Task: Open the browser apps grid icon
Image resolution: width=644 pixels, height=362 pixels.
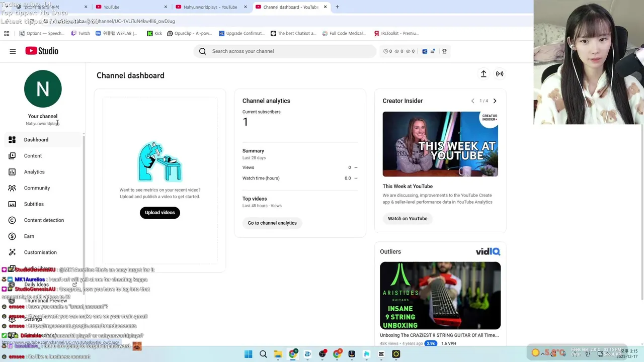Action: tap(7, 34)
